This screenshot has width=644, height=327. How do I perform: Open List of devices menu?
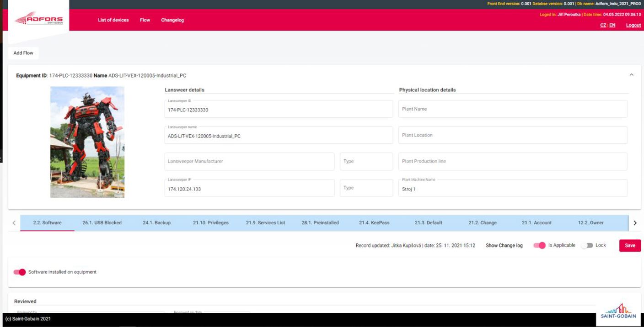click(113, 20)
